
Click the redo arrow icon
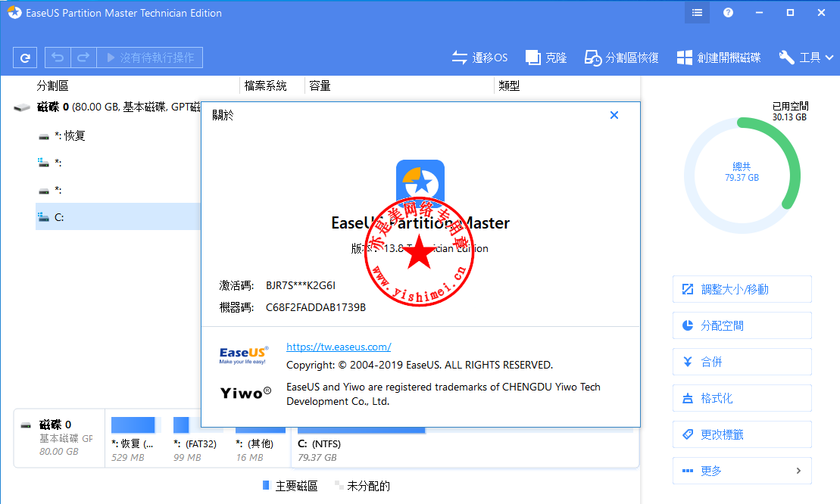pyautogui.click(x=83, y=58)
